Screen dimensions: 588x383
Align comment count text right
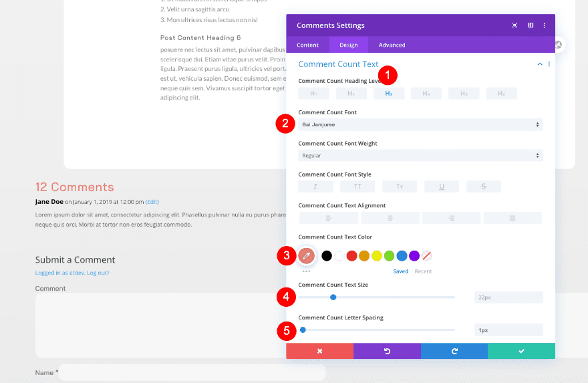[451, 218]
